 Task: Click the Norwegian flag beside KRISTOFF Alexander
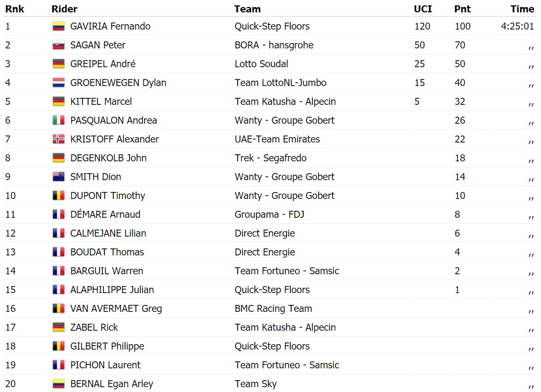click(58, 139)
